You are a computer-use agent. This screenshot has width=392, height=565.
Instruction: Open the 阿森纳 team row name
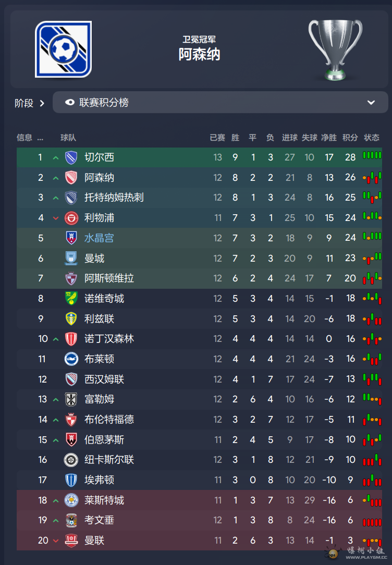[99, 178]
